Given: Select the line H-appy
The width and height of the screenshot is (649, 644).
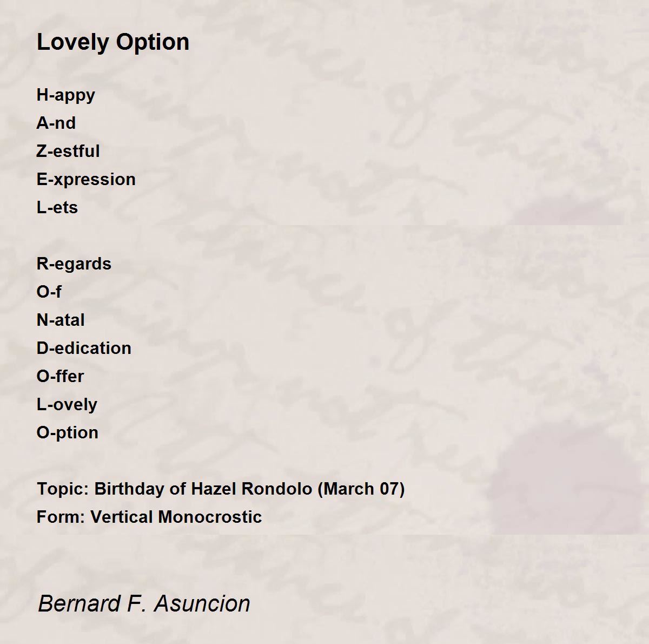Looking at the screenshot, I should pos(66,95).
